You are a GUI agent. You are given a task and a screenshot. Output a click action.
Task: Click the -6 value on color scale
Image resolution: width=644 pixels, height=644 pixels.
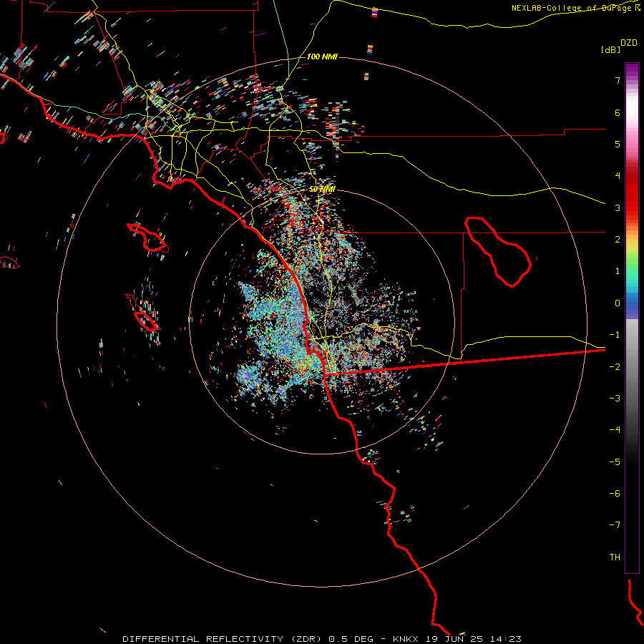click(615, 493)
